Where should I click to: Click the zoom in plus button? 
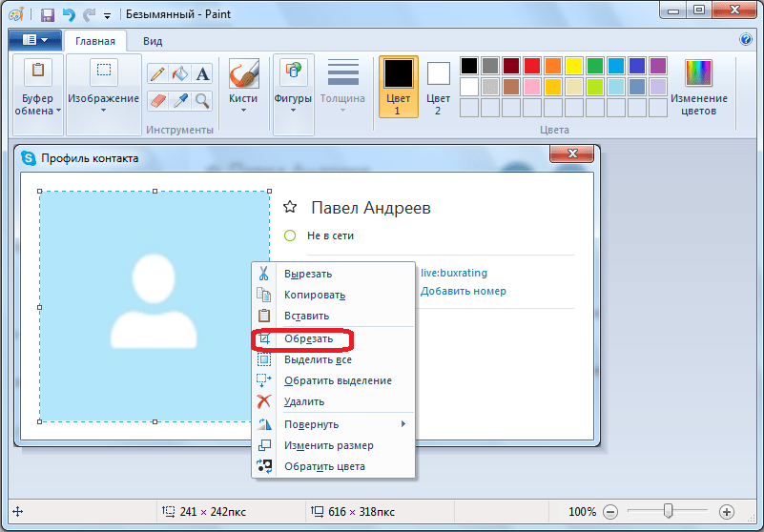tap(727, 512)
